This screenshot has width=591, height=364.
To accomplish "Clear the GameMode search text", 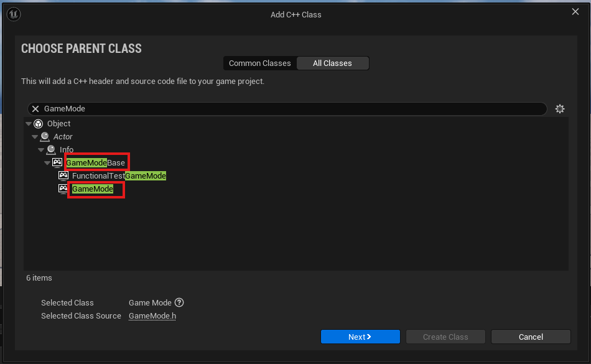I will coord(35,109).
